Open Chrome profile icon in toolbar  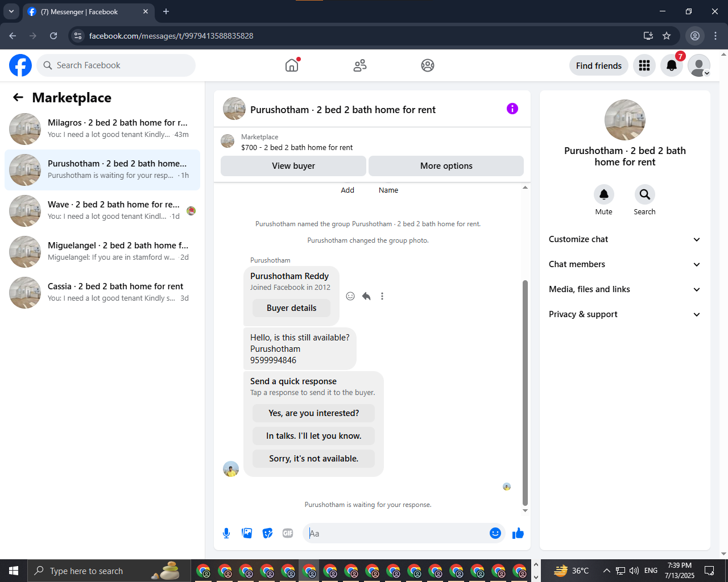pyautogui.click(x=695, y=36)
